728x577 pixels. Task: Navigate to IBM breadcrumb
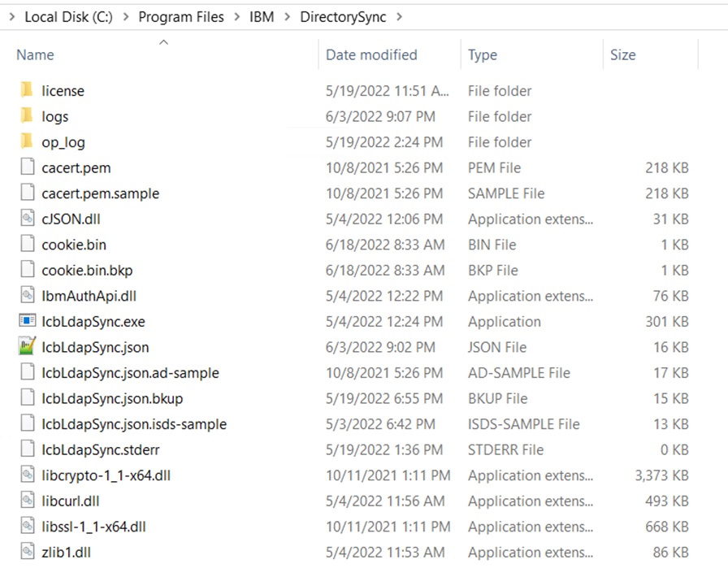point(262,17)
